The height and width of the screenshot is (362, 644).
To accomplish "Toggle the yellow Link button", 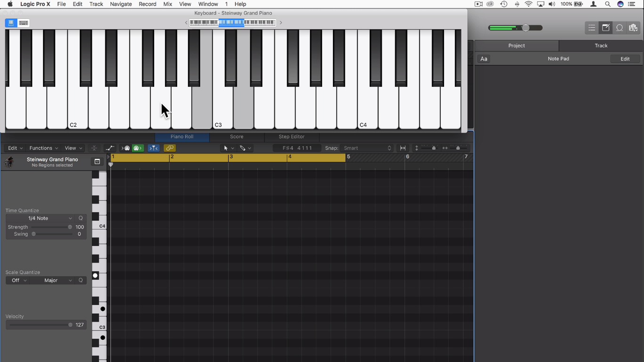I will click(x=170, y=148).
